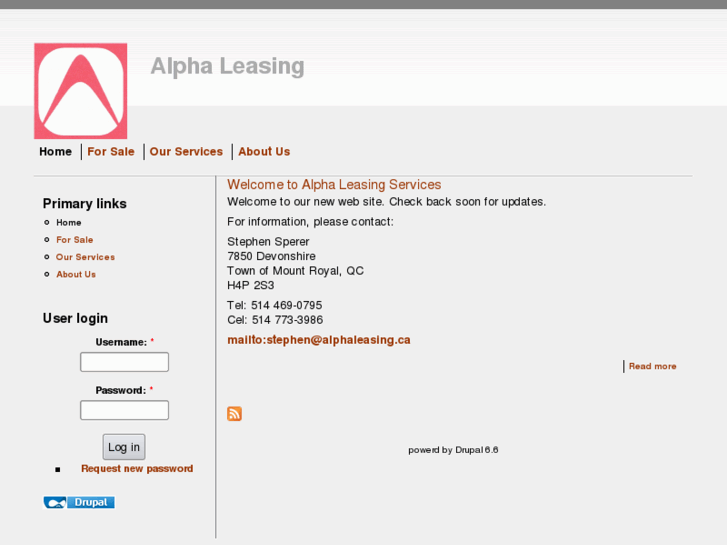Open the Home tab in top navigation
The height and width of the screenshot is (545, 727).
[x=55, y=152]
